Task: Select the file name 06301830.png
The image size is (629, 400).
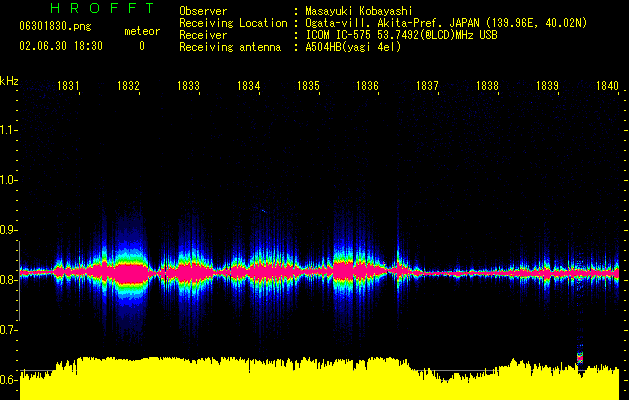Action: coord(55,27)
